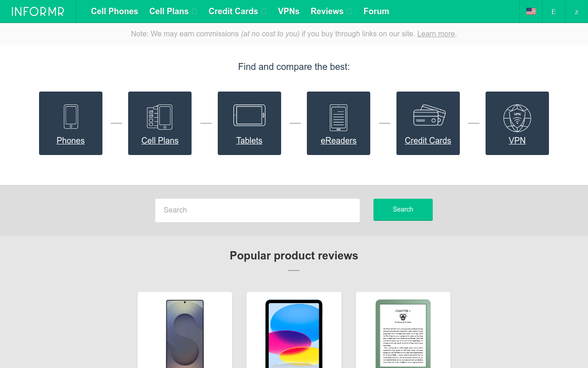
Task: Open the Cell Phones menu item
Action: (114, 11)
